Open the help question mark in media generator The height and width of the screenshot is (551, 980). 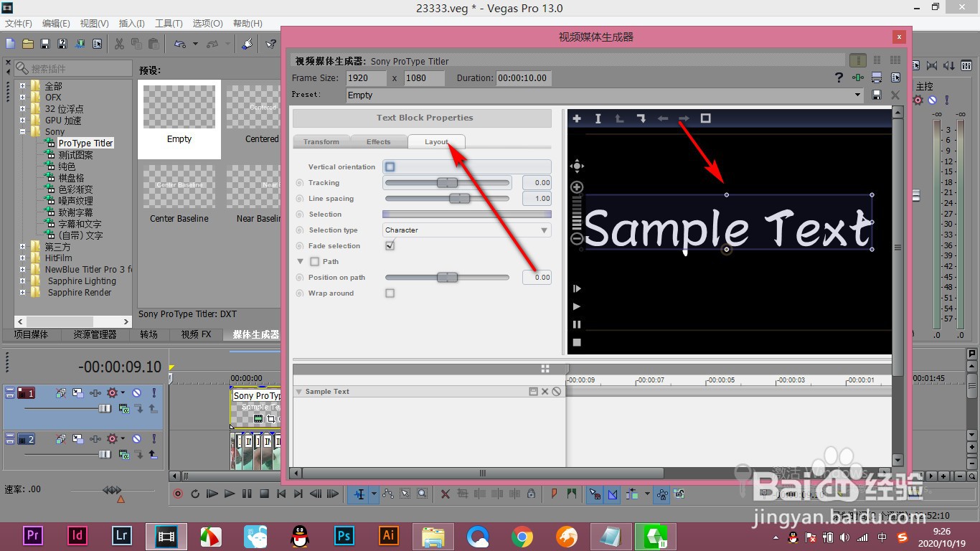pyautogui.click(x=839, y=77)
